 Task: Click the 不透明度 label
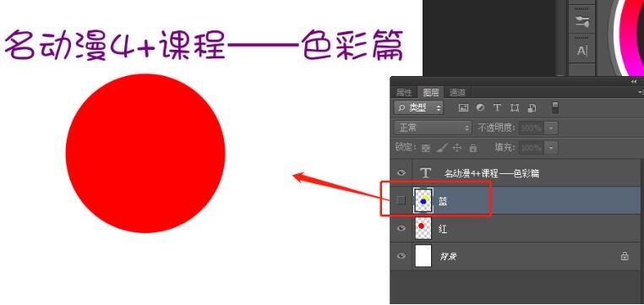[496, 128]
